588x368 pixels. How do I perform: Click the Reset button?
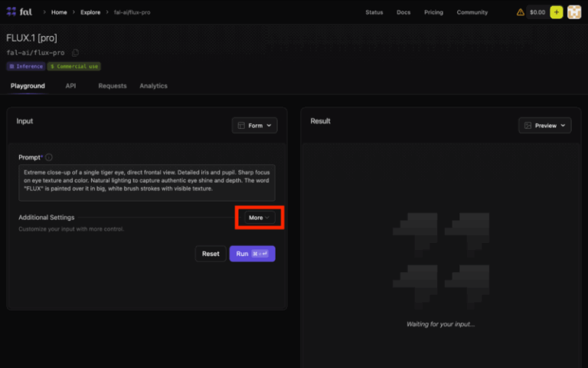click(x=211, y=254)
